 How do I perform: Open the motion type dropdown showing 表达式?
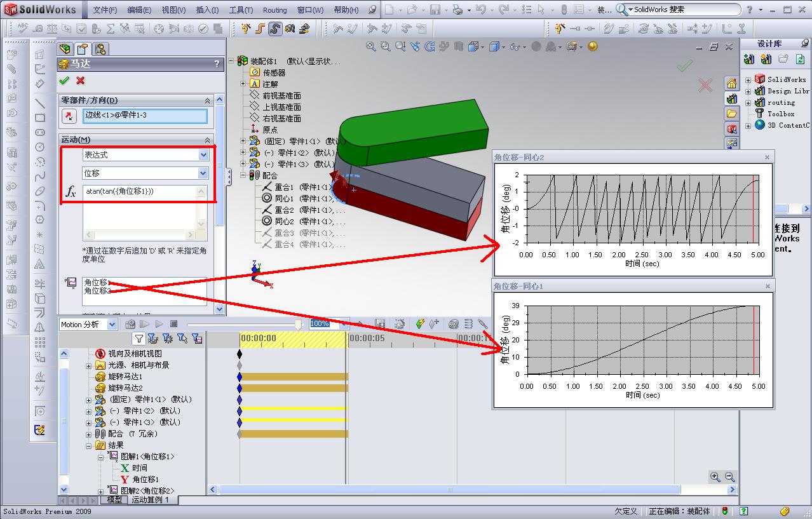203,155
